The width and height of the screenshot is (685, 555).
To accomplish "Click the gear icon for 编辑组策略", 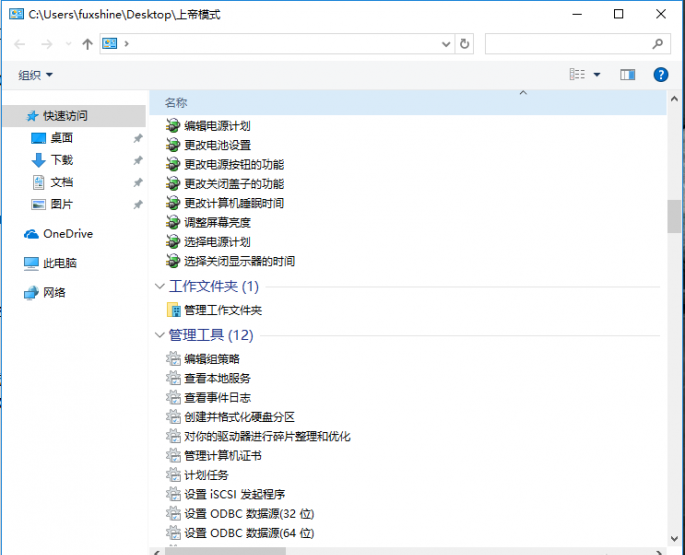I will click(173, 359).
